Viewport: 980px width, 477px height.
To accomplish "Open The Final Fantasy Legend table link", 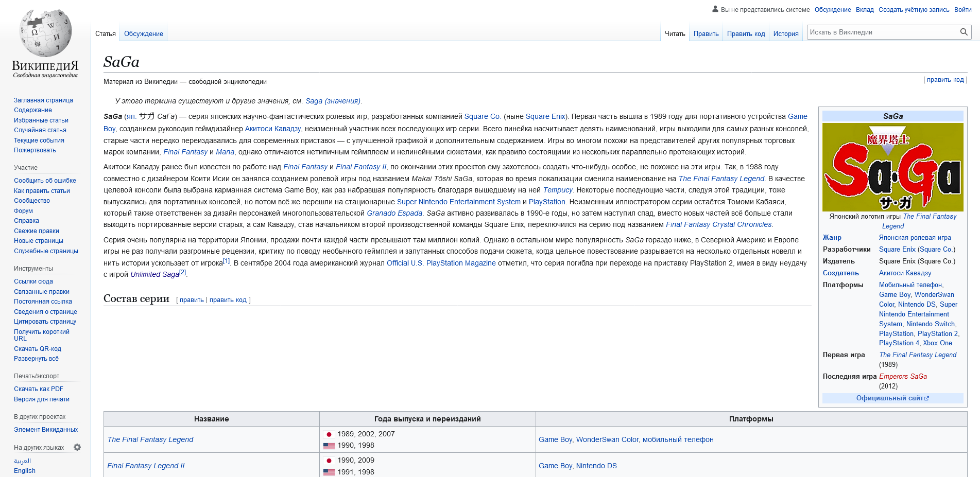I will [x=150, y=439].
